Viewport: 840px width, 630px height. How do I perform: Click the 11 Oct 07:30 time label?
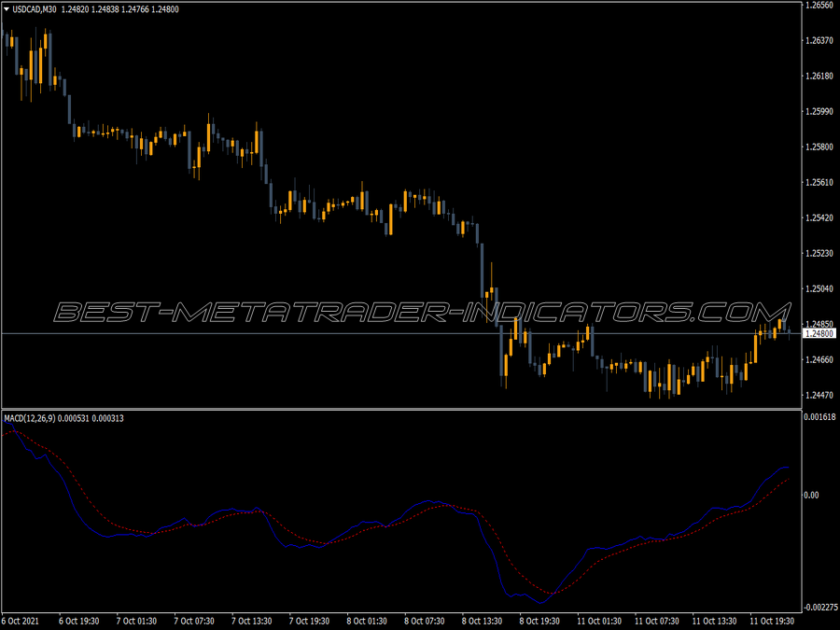coord(657,622)
